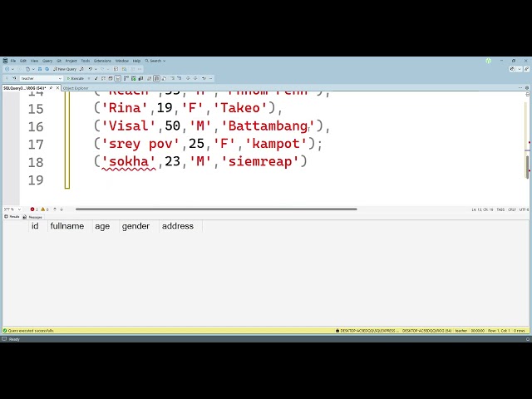Click the red error count indicator

(x=34, y=209)
